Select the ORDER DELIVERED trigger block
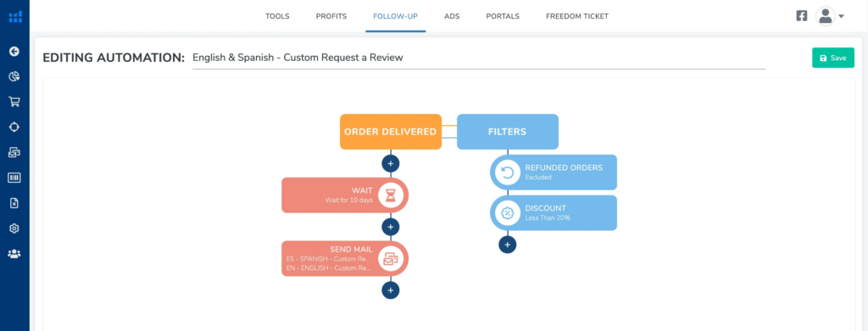 point(390,131)
